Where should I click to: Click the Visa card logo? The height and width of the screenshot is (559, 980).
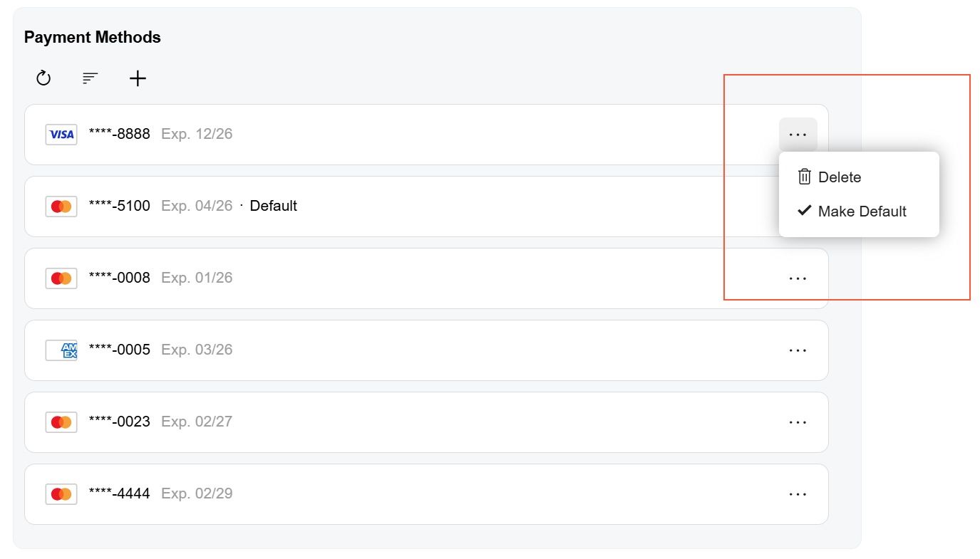(x=61, y=135)
